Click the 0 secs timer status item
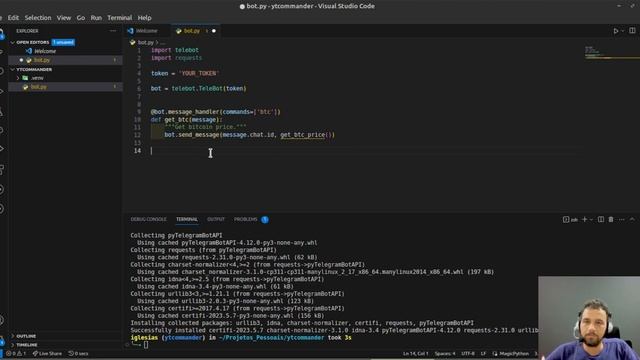 [78, 354]
